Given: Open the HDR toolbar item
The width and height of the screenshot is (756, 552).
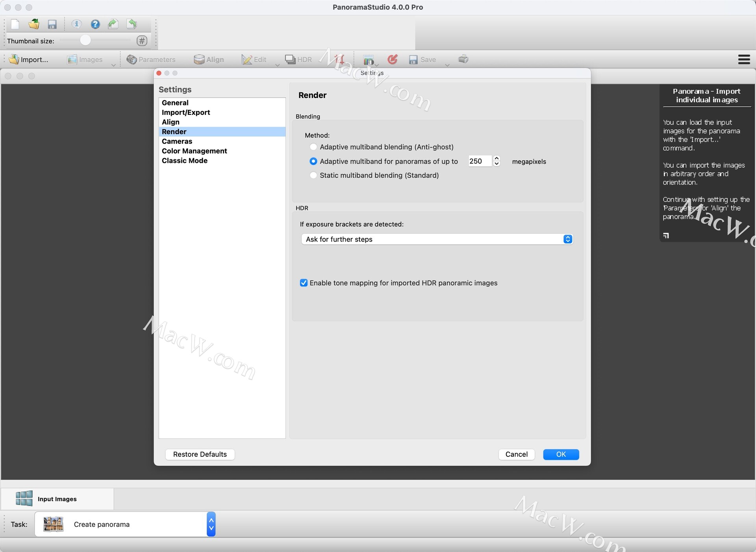Looking at the screenshot, I should point(298,59).
